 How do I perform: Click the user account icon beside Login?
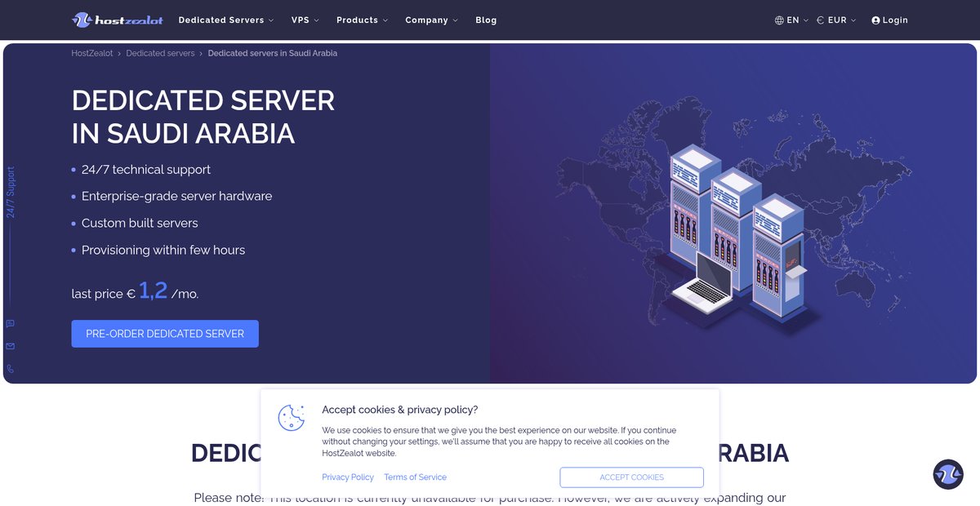pos(875,20)
